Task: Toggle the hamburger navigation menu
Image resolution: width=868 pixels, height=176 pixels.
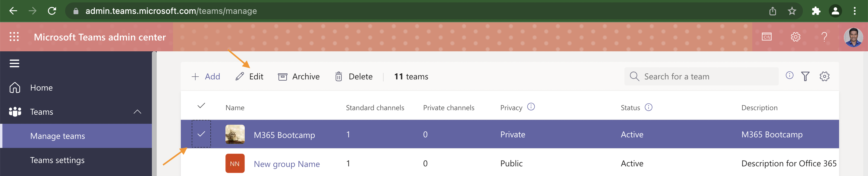Action: 14,63
